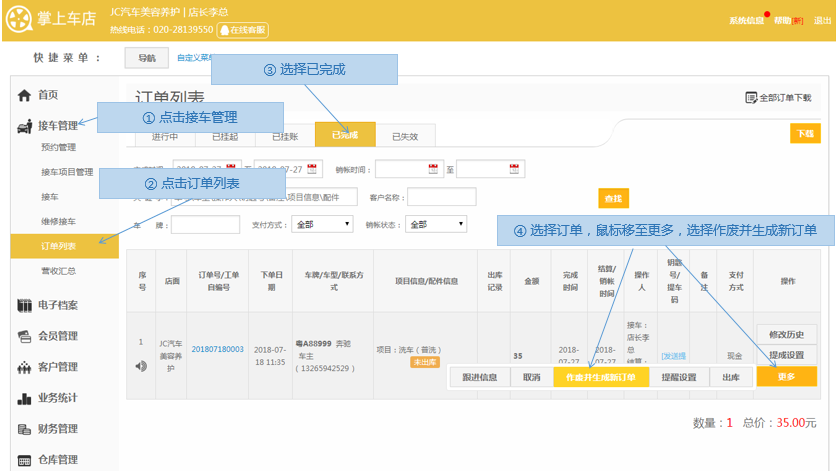Click 全部订单下载 download icon
The width and height of the screenshot is (836, 471).
click(x=751, y=98)
